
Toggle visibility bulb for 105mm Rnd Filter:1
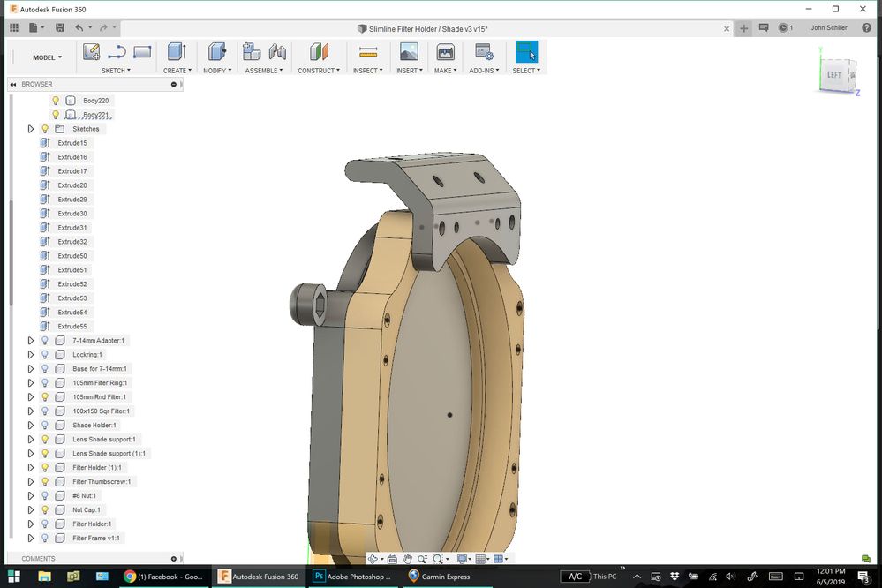tap(45, 397)
